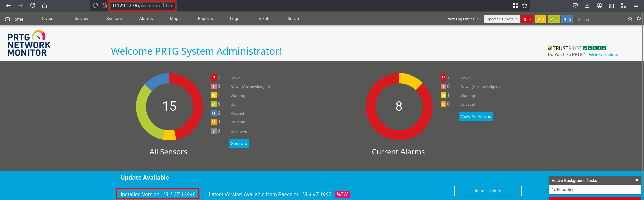Open the Alarms menu
644x200 pixels.
pos(146,19)
